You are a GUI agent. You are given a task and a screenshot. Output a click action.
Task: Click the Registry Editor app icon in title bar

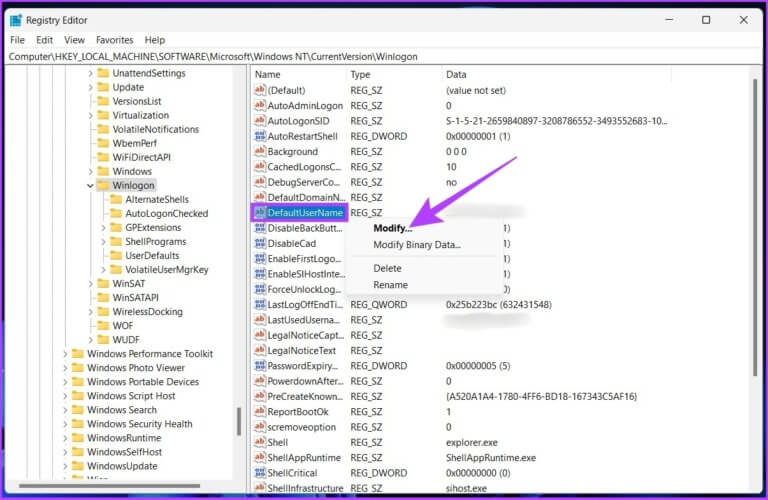[x=16, y=20]
